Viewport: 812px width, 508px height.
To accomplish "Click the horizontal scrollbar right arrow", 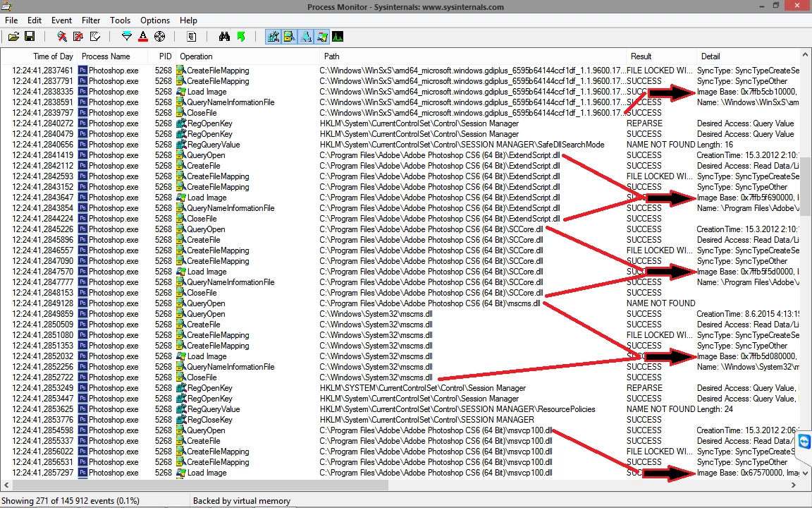I will click(x=794, y=485).
